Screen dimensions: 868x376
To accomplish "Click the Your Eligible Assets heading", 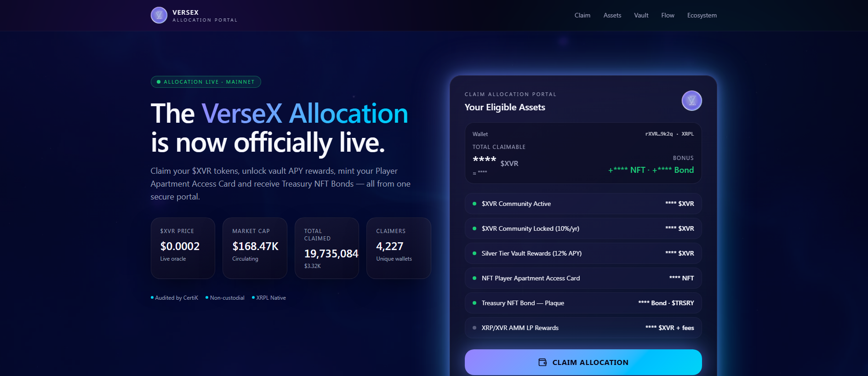I will tap(505, 107).
